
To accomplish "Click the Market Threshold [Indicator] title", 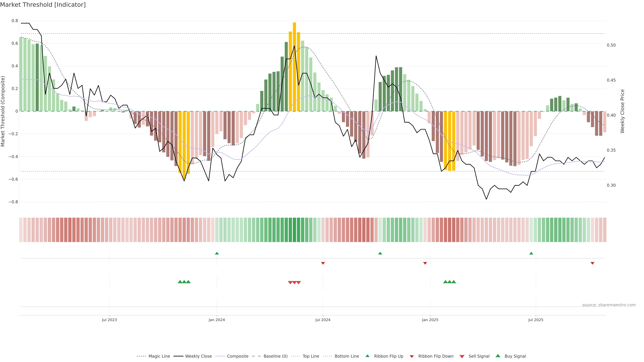I will [43, 5].
